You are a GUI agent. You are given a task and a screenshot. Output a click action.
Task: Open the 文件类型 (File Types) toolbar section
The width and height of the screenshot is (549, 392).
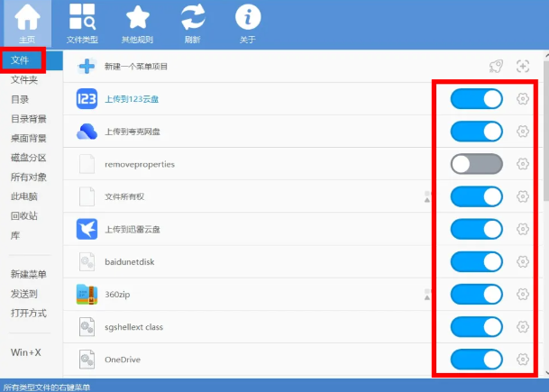(x=83, y=23)
